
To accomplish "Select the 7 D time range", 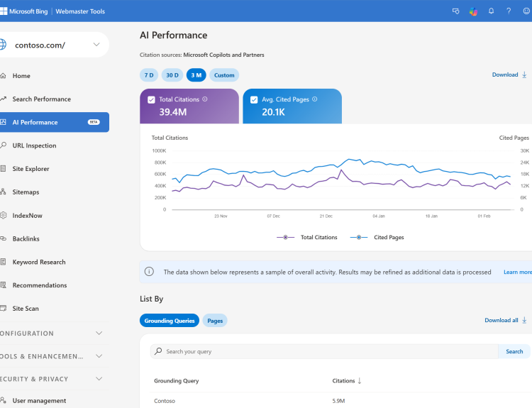I will click(x=149, y=75).
